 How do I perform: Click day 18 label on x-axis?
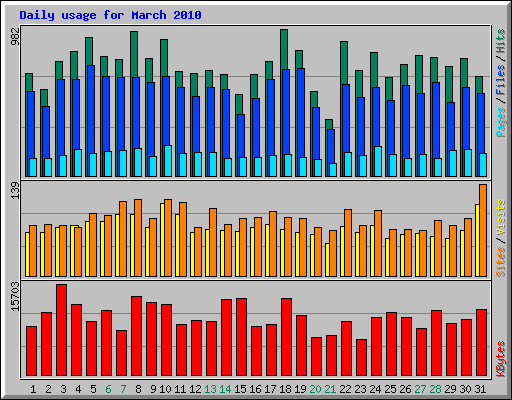click(x=285, y=389)
